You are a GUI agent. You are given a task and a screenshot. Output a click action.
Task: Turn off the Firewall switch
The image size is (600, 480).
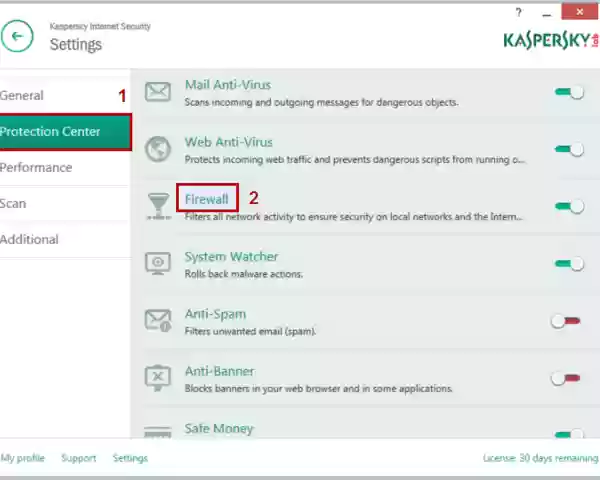pyautogui.click(x=569, y=207)
